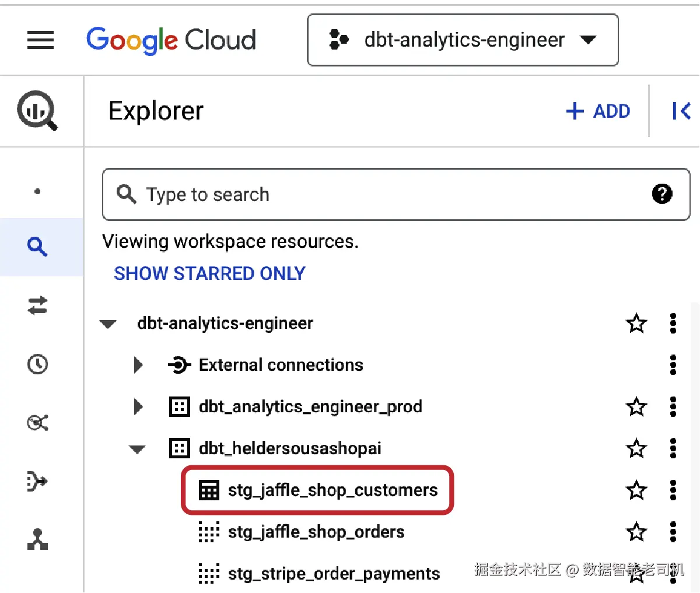Click the dbt-analytics-engineer project name in tree
The width and height of the screenshot is (700, 593).
pyautogui.click(x=225, y=323)
